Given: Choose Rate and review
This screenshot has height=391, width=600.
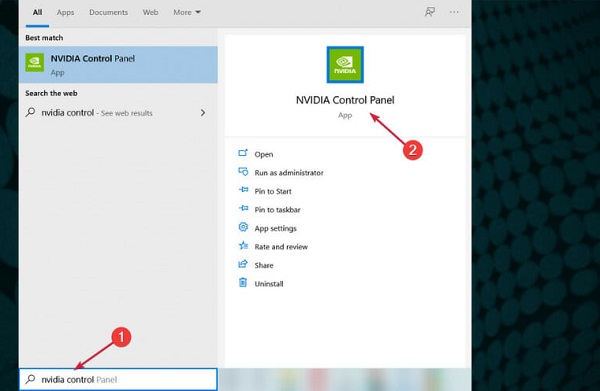Looking at the screenshot, I should click(x=281, y=247).
